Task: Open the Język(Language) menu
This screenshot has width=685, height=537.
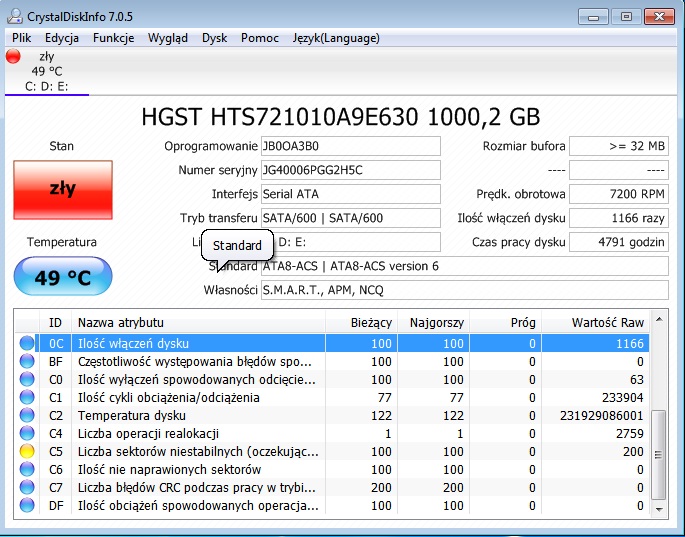Action: (336, 38)
